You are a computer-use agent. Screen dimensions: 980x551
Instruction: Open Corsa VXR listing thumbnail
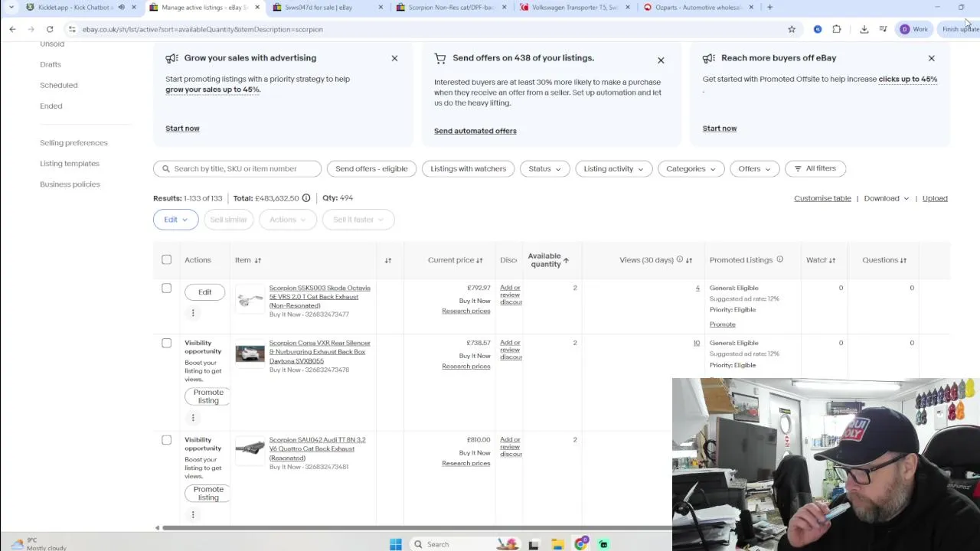coord(250,354)
